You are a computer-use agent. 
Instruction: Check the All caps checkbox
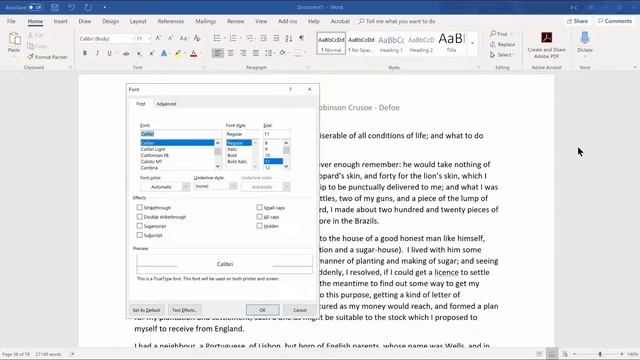[259, 217]
